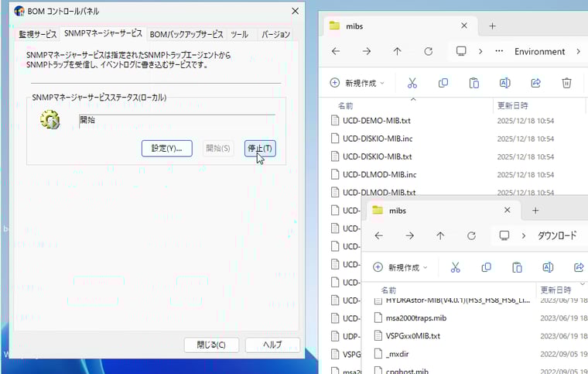Image resolution: width=588 pixels, height=374 pixels.
Task: Click the service status field showing 開始
Action: (x=177, y=121)
